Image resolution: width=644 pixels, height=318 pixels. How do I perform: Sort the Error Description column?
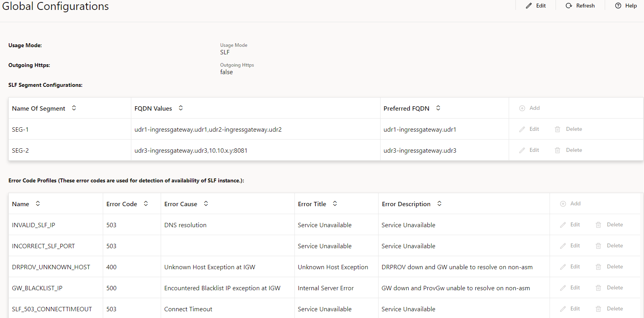pos(439,204)
